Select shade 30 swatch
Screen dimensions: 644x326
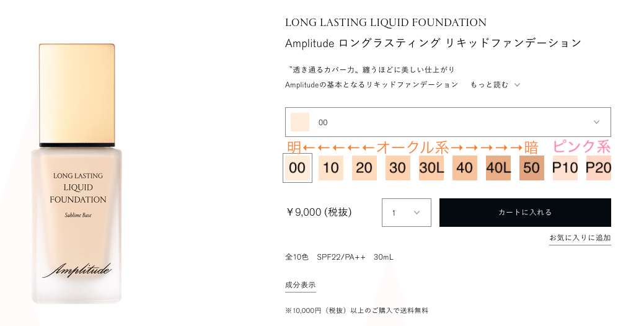(398, 168)
